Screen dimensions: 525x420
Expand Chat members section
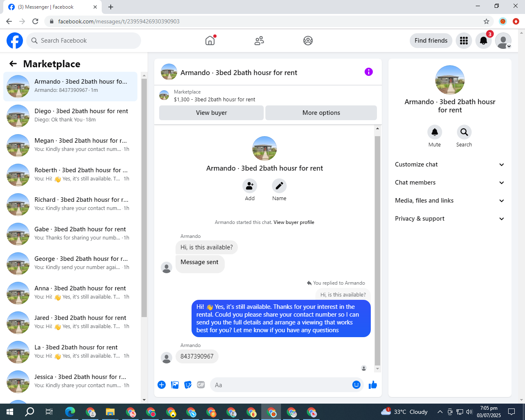[x=450, y=183]
